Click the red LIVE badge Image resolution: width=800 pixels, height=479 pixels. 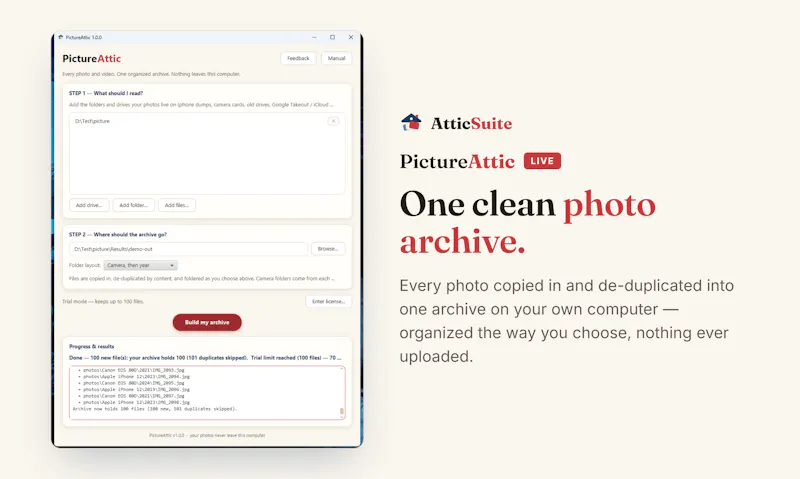tap(542, 161)
